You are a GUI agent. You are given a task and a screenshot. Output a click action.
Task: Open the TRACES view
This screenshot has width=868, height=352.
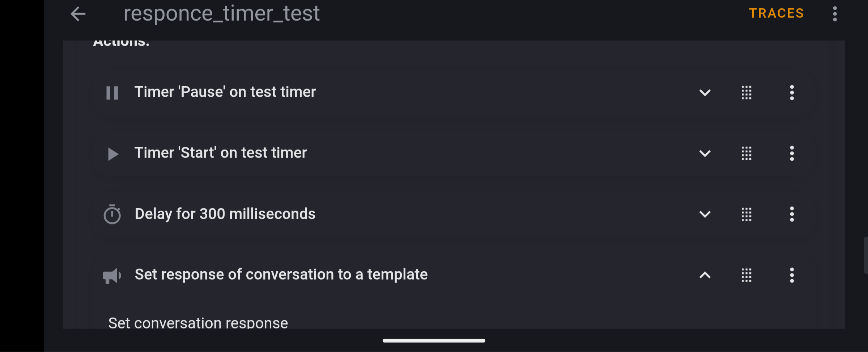point(776,13)
